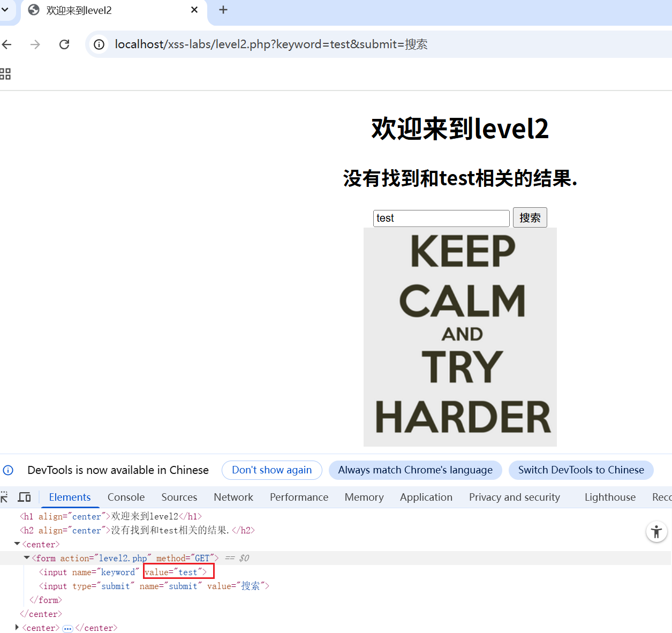Close the 欢迎来到level2 tab
672x633 pixels.
coord(194,10)
